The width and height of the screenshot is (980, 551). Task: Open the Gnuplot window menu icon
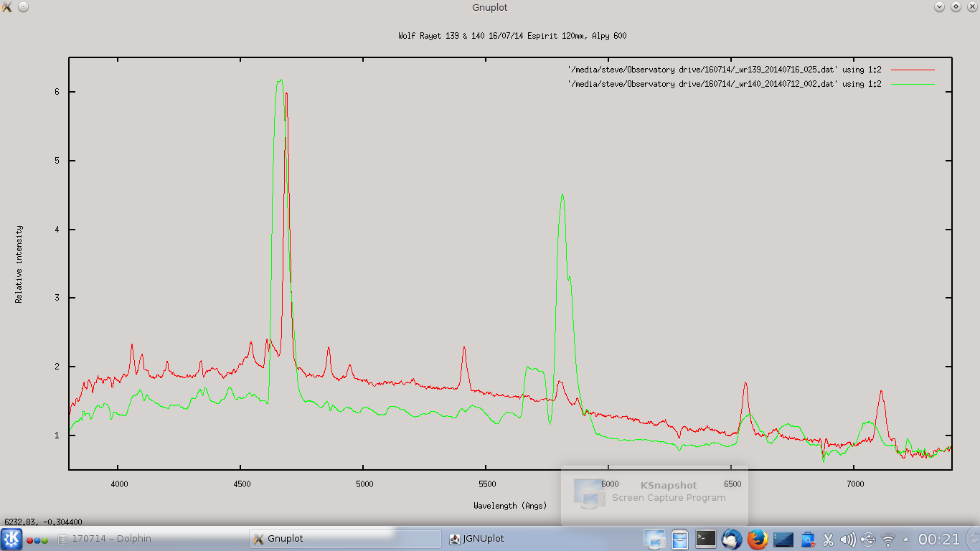[x=7, y=7]
